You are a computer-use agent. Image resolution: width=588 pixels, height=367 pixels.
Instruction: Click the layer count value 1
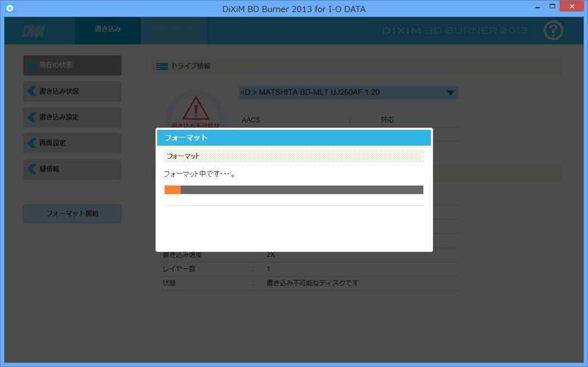(268, 269)
